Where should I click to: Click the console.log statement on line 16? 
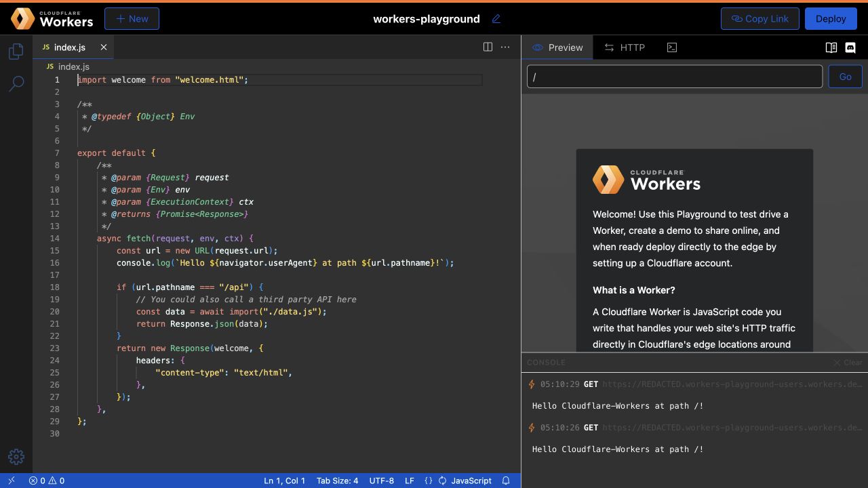[285, 263]
